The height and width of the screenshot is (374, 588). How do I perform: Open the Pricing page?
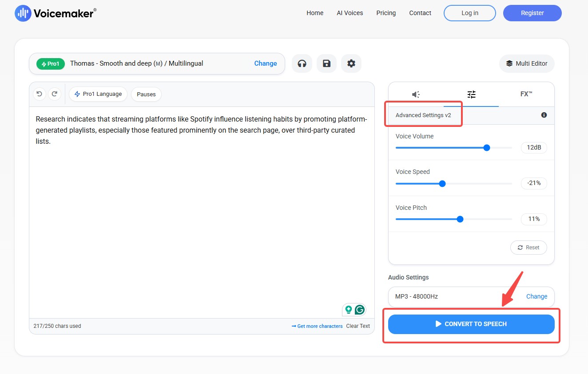click(x=386, y=13)
